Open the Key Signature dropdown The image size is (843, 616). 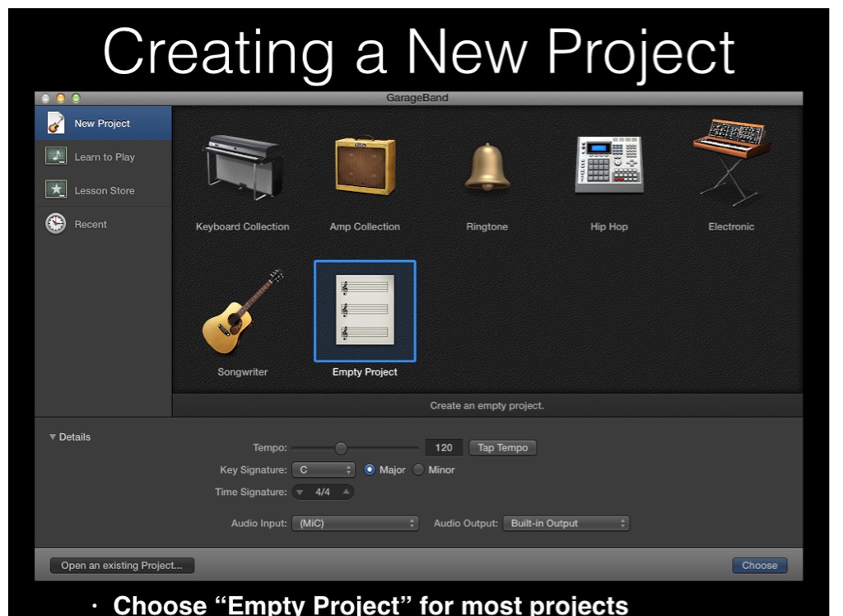click(323, 469)
